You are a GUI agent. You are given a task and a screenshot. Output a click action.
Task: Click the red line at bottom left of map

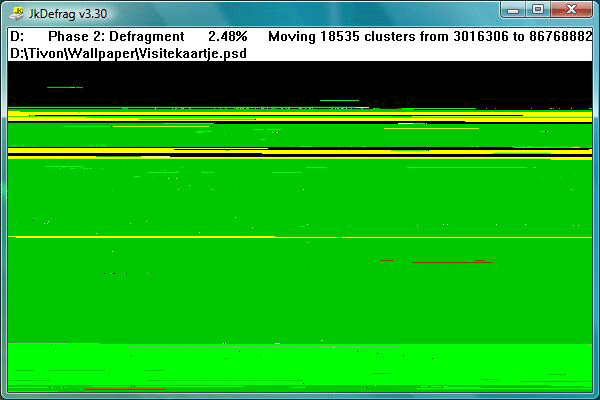pos(125,389)
